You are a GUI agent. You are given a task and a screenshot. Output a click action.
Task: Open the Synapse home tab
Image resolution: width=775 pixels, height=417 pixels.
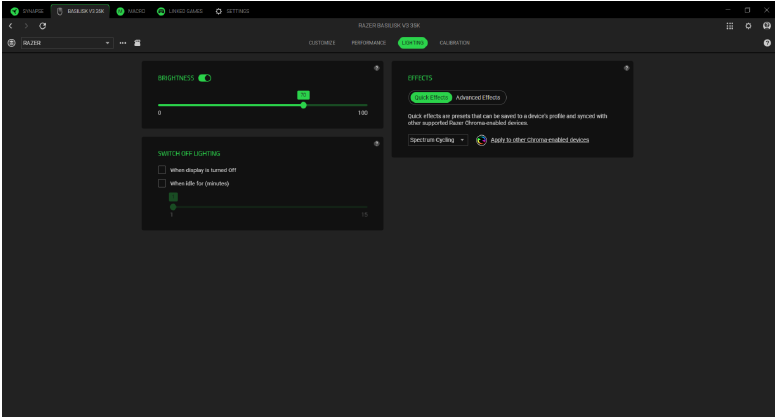pos(28,11)
